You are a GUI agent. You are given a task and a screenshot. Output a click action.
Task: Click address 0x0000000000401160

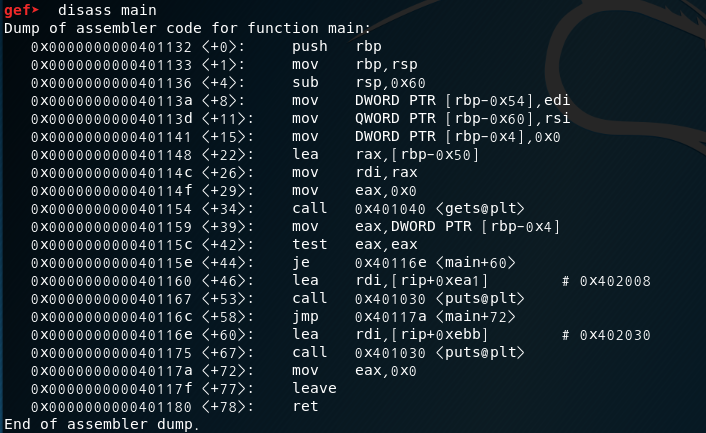(111, 281)
